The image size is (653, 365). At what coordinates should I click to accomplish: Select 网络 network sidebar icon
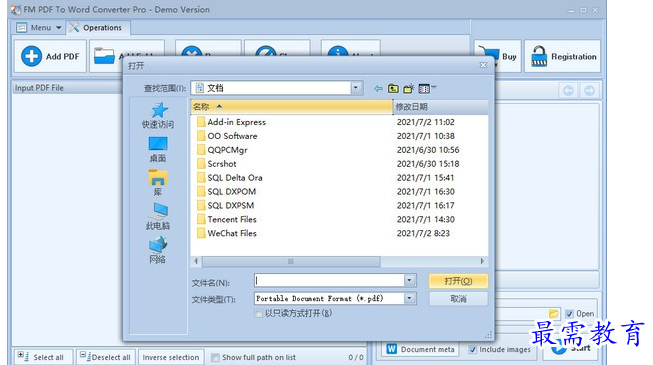158,250
